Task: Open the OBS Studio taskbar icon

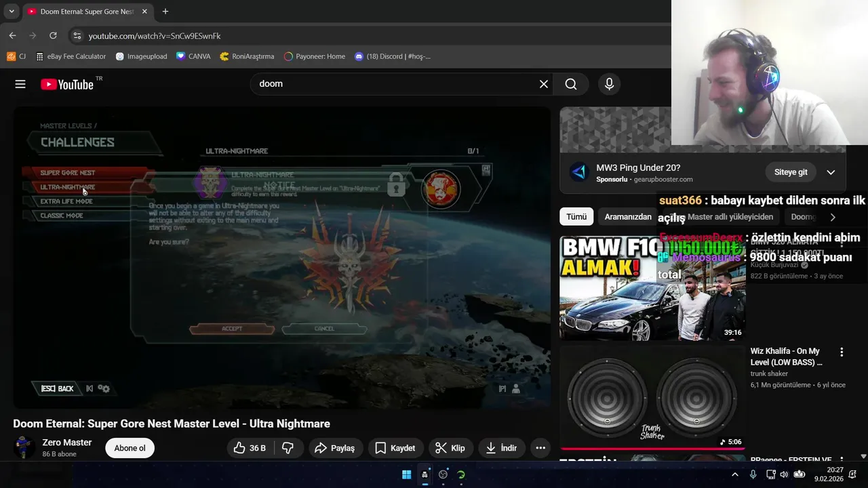Action: 443,474
